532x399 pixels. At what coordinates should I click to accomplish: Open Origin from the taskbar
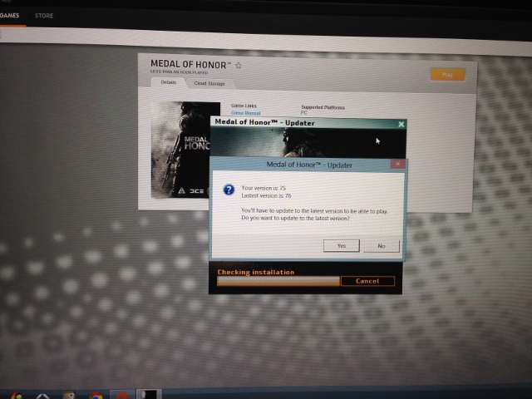(x=122, y=396)
